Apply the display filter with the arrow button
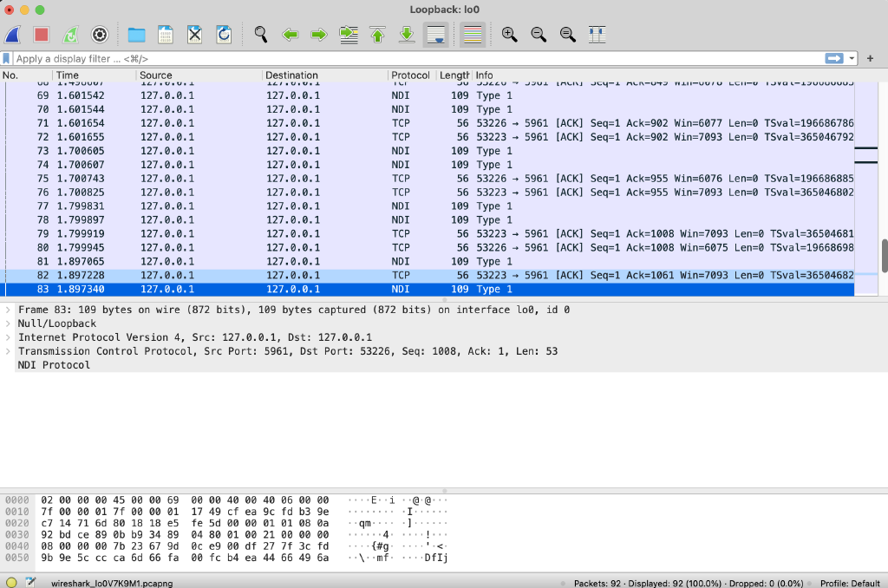The image size is (888, 588). (834, 58)
